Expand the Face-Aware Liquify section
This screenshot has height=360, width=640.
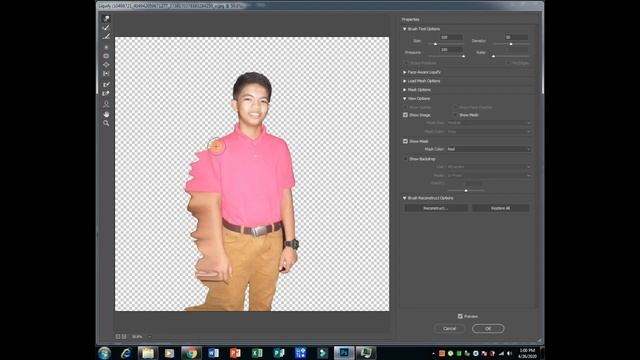(x=404, y=72)
